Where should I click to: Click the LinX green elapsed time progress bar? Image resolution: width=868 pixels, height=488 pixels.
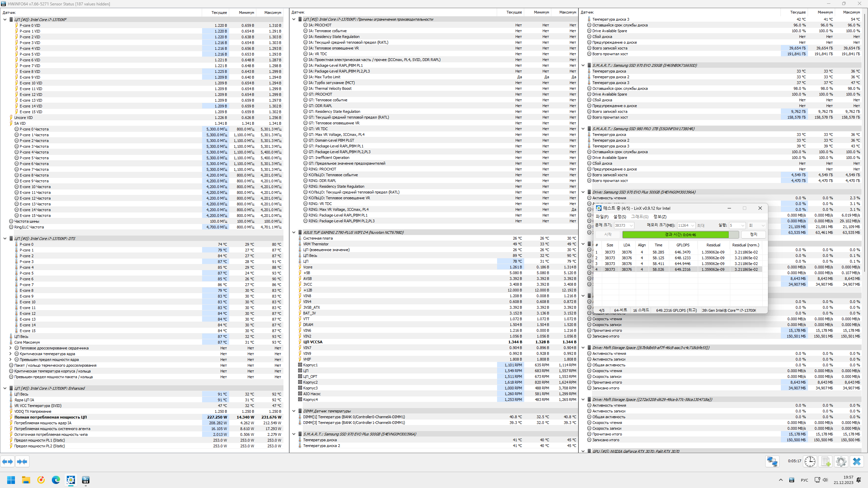pos(675,235)
